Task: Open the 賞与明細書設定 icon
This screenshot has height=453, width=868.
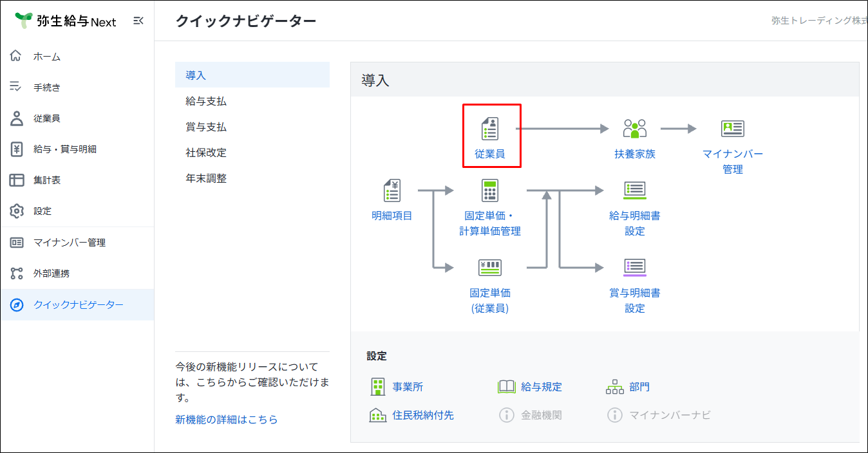Action: pyautogui.click(x=634, y=268)
